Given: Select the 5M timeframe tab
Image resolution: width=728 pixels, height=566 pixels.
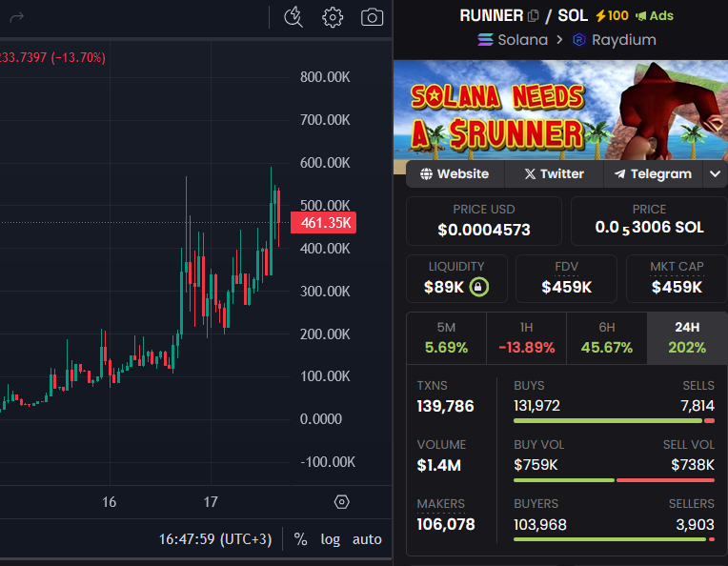Looking at the screenshot, I should point(446,338).
